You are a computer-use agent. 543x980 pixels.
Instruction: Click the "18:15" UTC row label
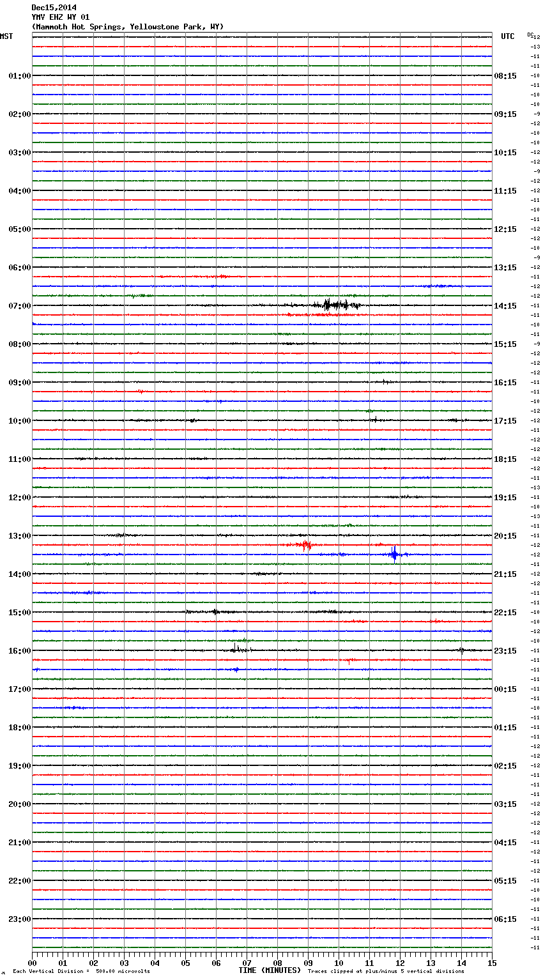click(x=505, y=459)
